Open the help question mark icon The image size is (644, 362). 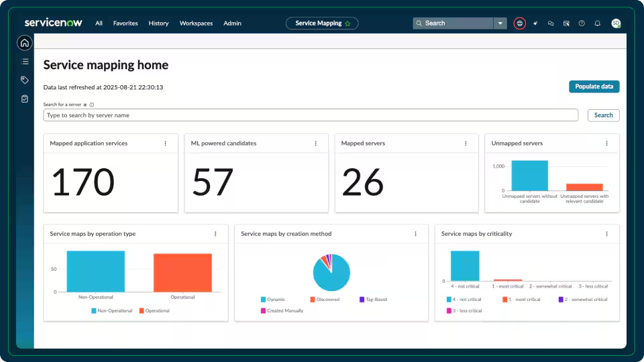(x=582, y=23)
